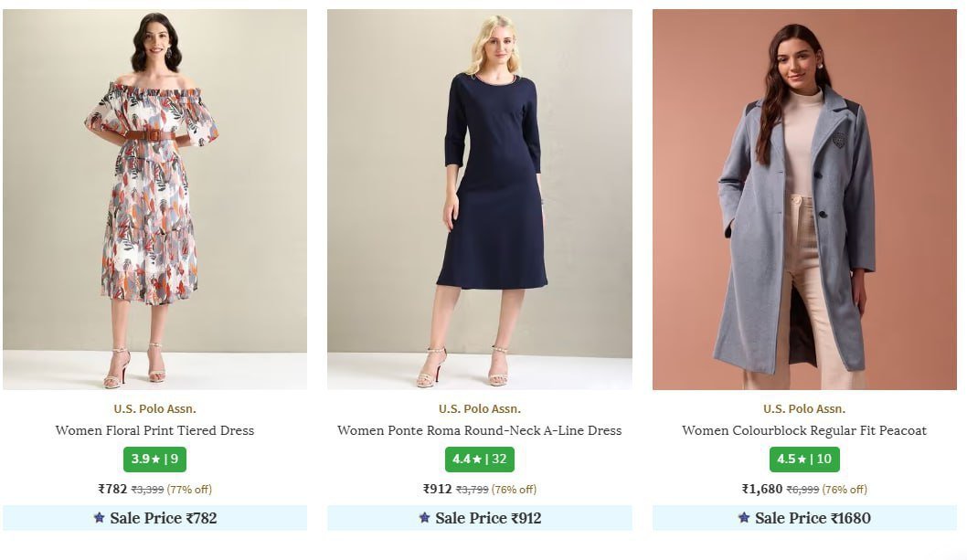Viewport: 967px width, 560px height.
Task: Click U.S. Polo Assn. brand above floral dress
Action: [154, 409]
